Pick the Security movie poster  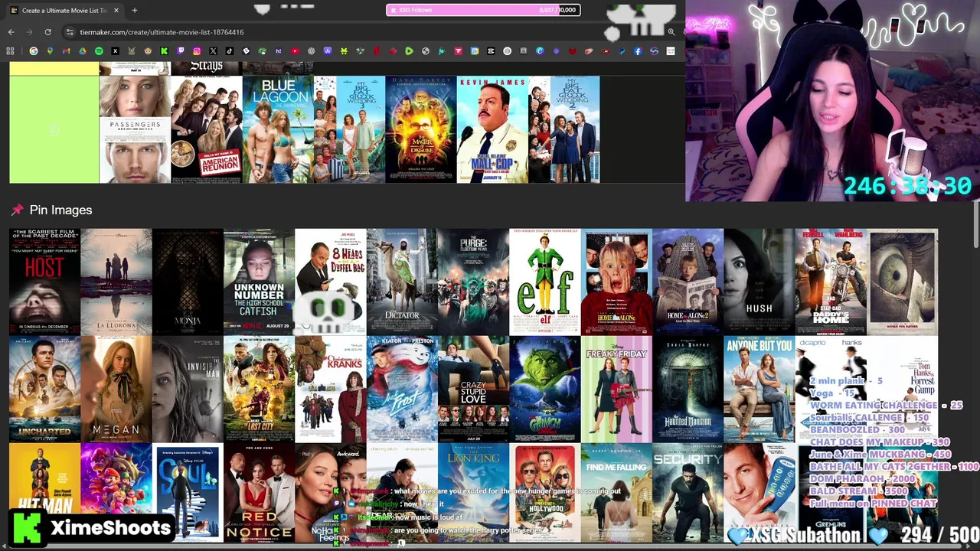point(688,494)
